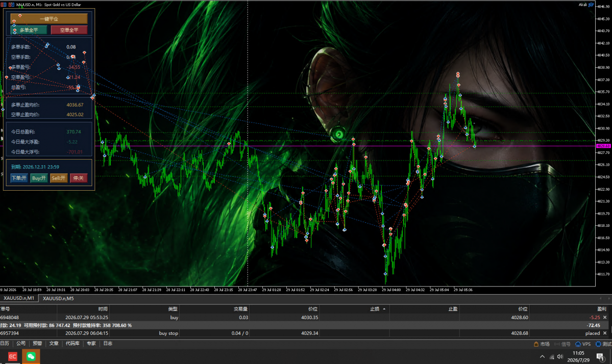Open the 专家 experts tab

coord(91,343)
